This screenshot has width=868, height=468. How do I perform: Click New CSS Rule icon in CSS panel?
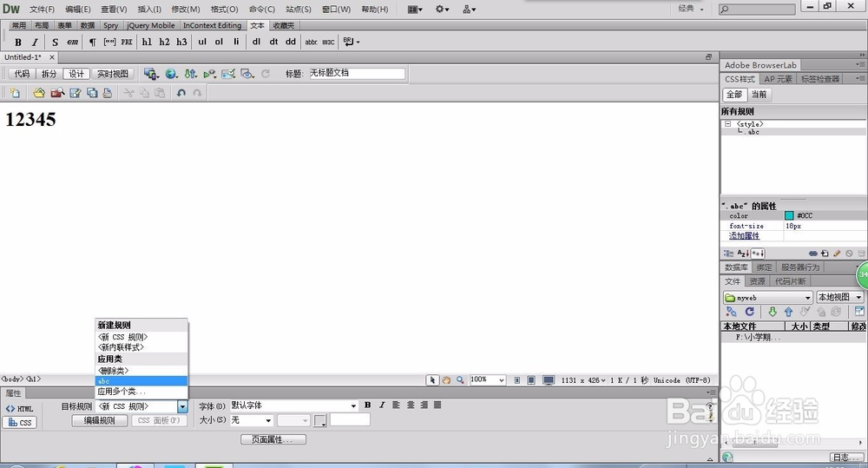click(825, 254)
